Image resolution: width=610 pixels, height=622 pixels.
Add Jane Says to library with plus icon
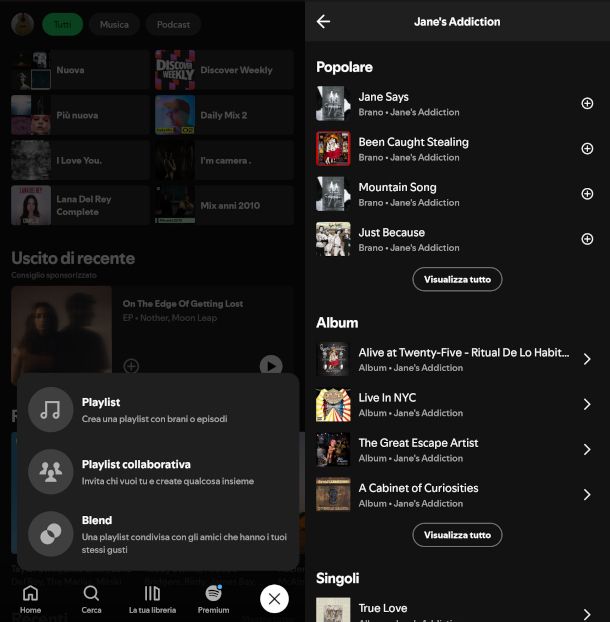coord(587,104)
